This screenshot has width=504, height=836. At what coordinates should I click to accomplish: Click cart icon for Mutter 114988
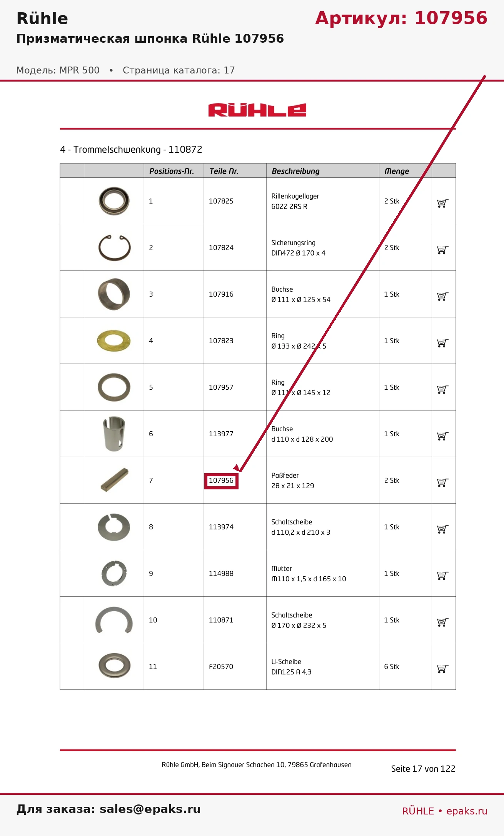(443, 576)
